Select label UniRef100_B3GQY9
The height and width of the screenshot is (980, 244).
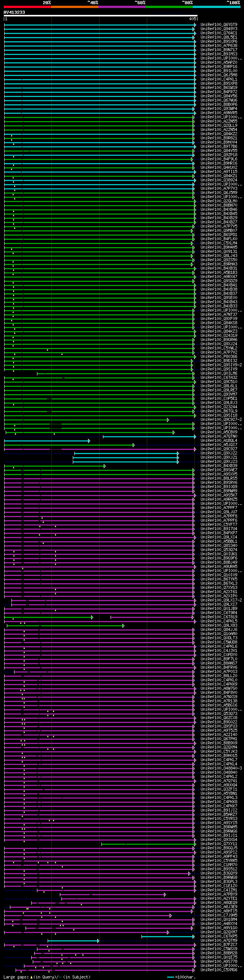point(219,873)
